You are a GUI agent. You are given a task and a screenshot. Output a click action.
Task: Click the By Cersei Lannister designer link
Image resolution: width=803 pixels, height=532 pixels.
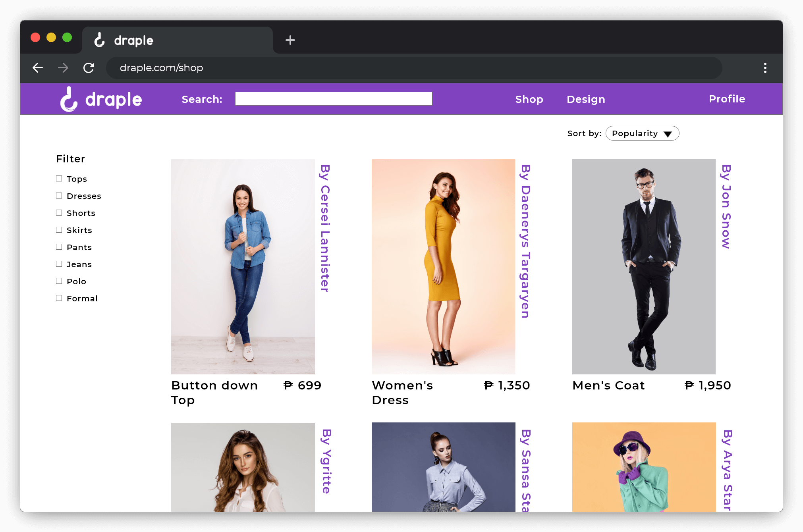tap(325, 229)
